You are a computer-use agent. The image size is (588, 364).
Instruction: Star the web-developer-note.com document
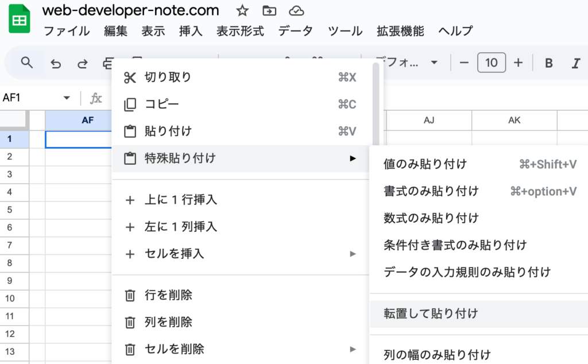pos(242,11)
